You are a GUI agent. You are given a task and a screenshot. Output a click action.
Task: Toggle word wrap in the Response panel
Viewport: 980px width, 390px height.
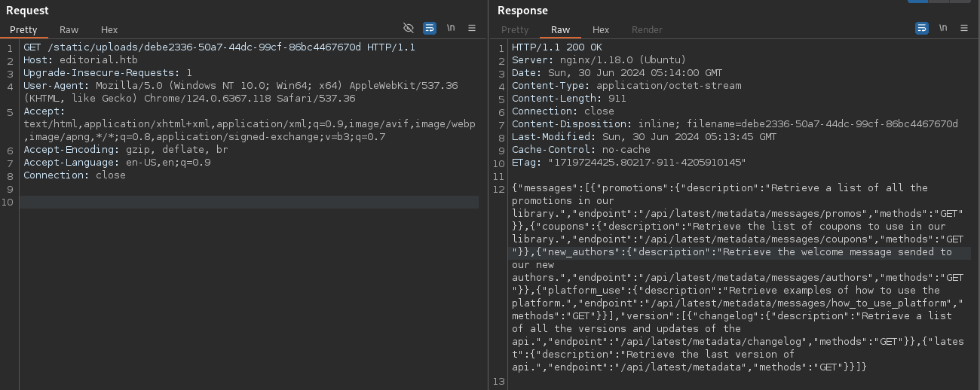[922, 28]
